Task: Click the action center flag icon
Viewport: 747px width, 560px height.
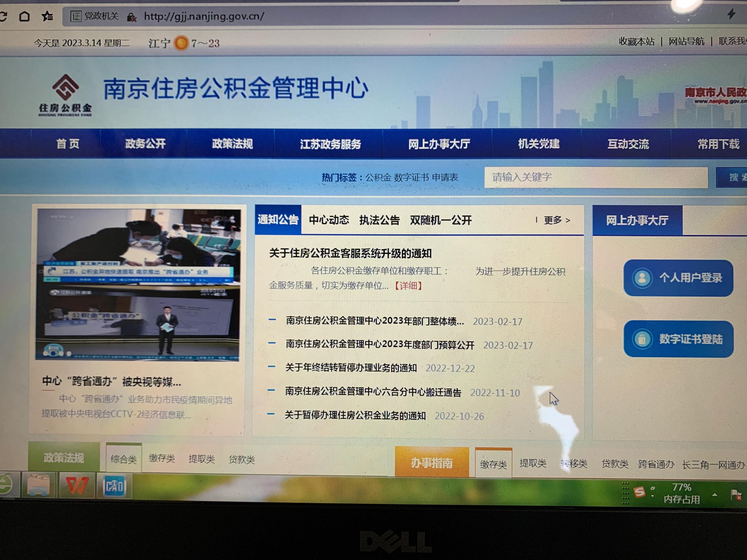Action: tap(736, 495)
